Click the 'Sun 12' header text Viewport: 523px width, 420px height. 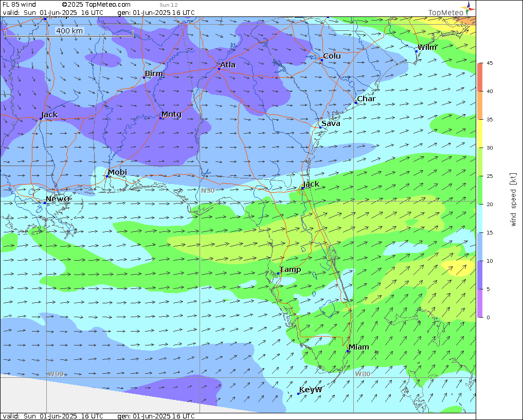tap(169, 5)
